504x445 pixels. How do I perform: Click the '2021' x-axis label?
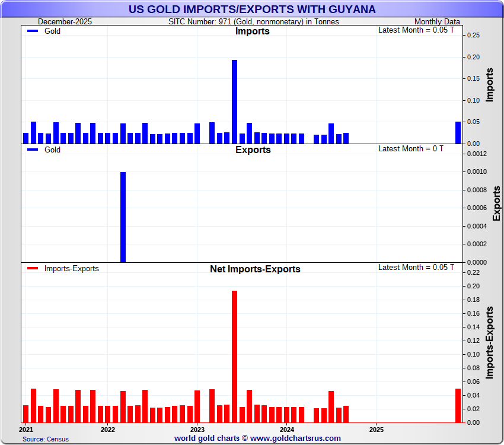[26, 430]
